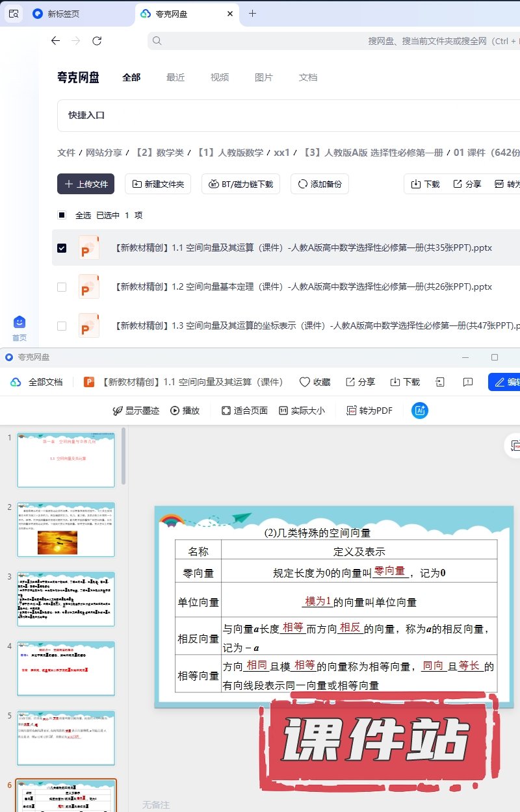Go back using the browser back arrow

tap(55, 41)
